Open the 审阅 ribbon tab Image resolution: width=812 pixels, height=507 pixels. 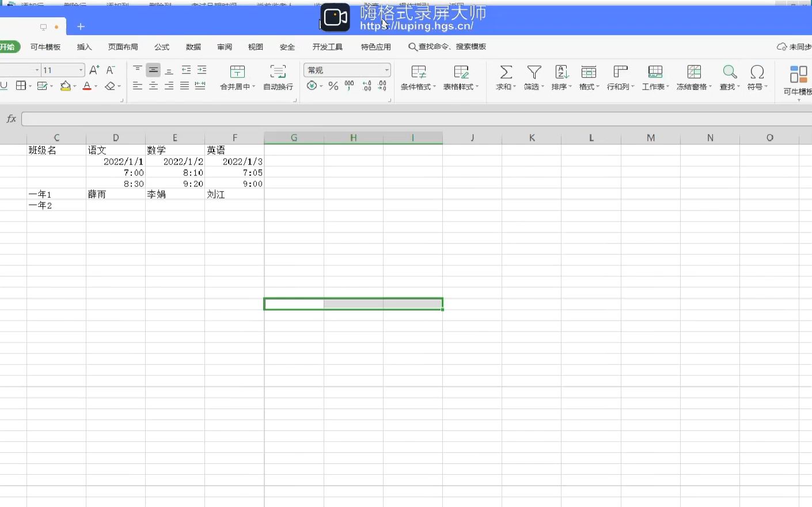[225, 47]
